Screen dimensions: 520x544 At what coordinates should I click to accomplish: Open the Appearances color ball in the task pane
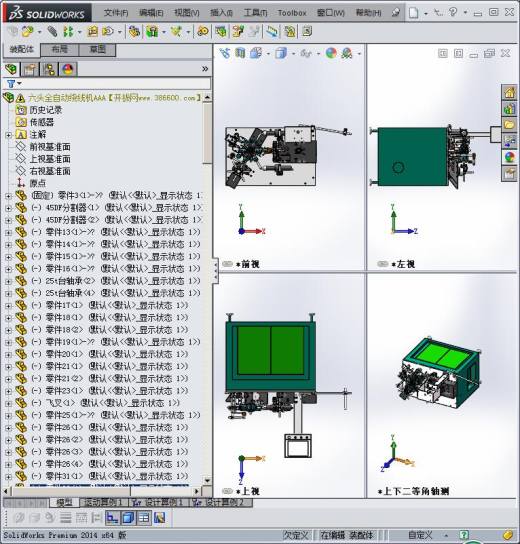point(510,157)
